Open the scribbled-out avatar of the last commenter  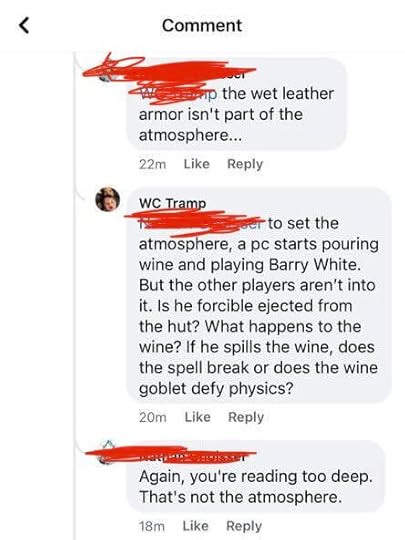(107, 453)
